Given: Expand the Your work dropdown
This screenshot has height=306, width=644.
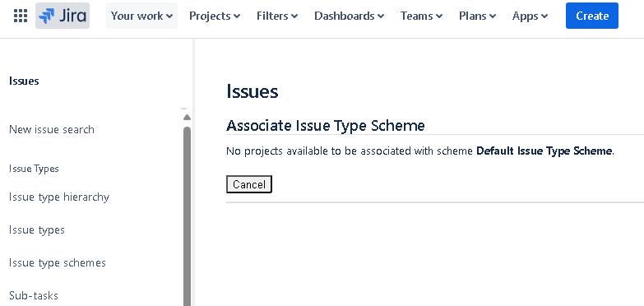Looking at the screenshot, I should coord(141,16).
